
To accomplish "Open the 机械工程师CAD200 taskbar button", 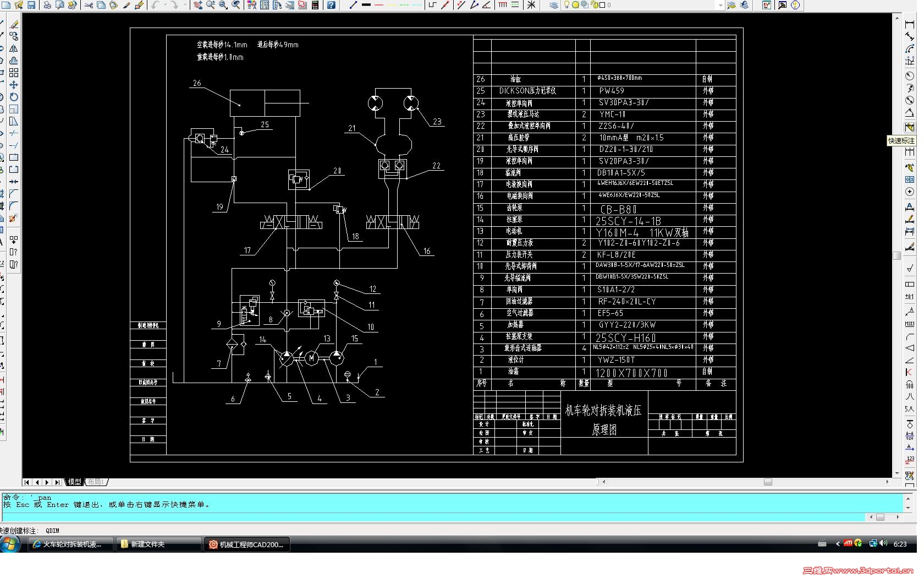I will coord(247,544).
